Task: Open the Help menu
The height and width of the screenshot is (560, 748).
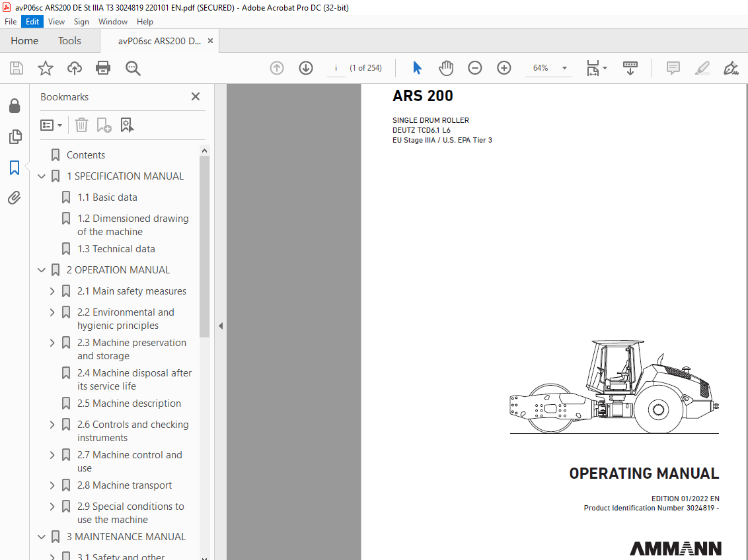Action: (x=145, y=22)
